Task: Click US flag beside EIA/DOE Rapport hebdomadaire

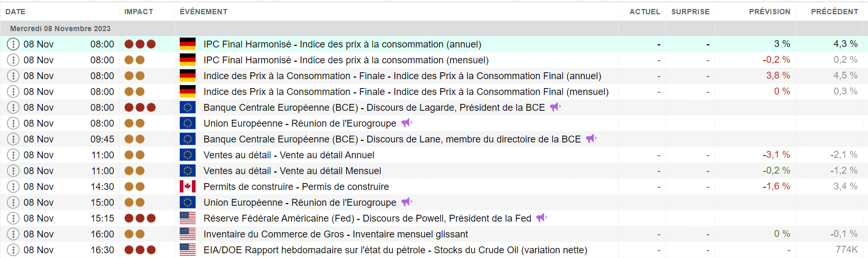Action: [x=188, y=250]
